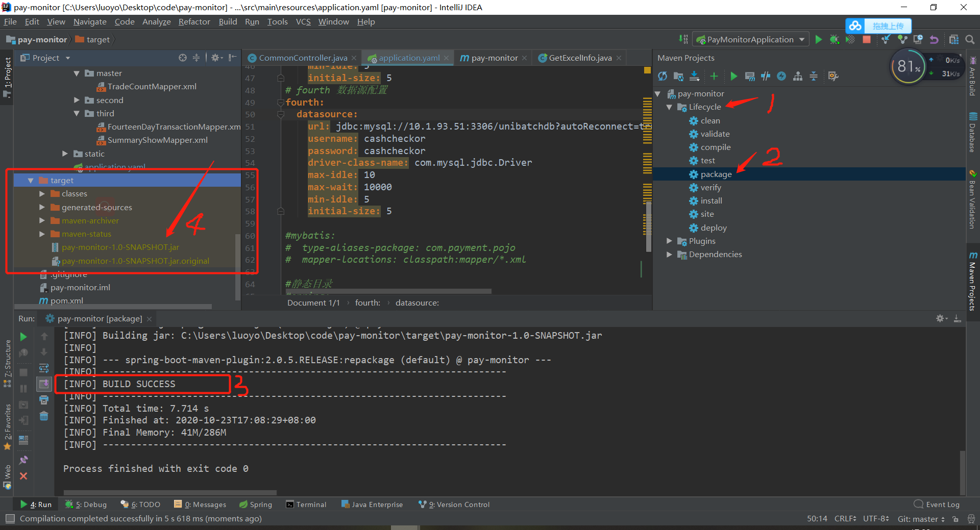Show VCS history clock icon

918,40
